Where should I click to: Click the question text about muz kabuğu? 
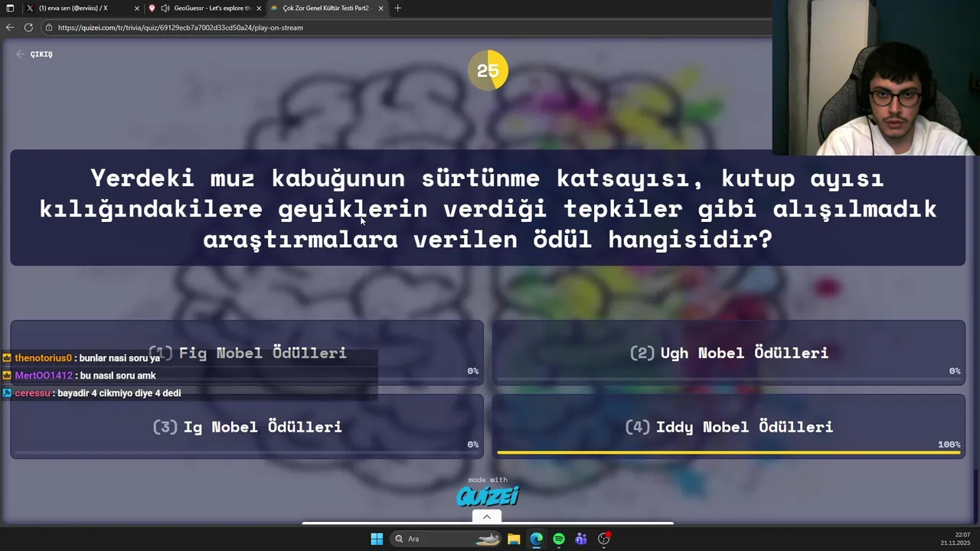[x=488, y=208]
